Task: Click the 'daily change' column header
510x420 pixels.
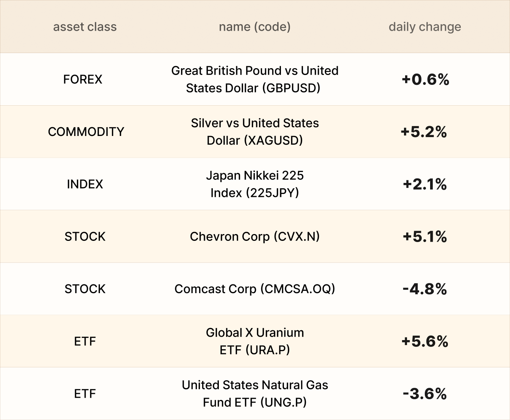Action: click(x=425, y=27)
